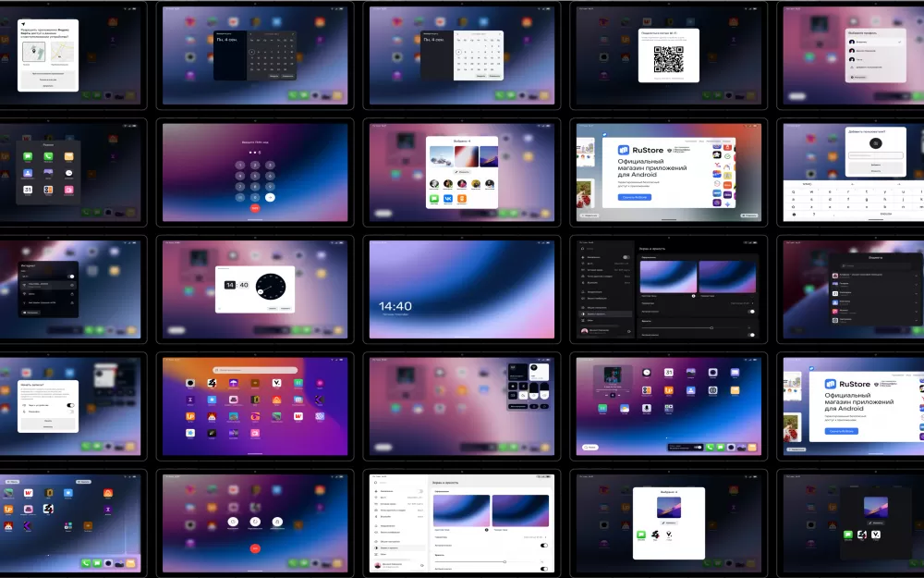This screenshot has height=578, width=924.
Task: Close the power menu with the red button
Action: tap(255, 548)
